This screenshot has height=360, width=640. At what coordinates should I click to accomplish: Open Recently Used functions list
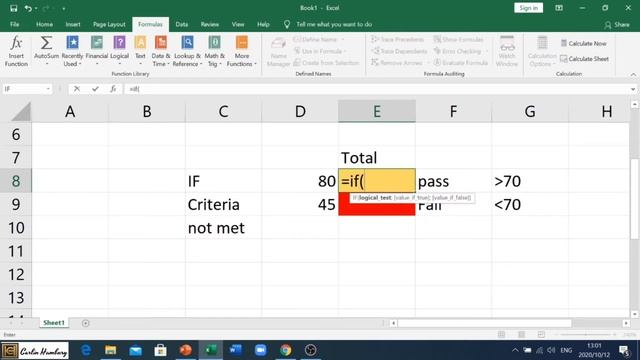(72, 51)
